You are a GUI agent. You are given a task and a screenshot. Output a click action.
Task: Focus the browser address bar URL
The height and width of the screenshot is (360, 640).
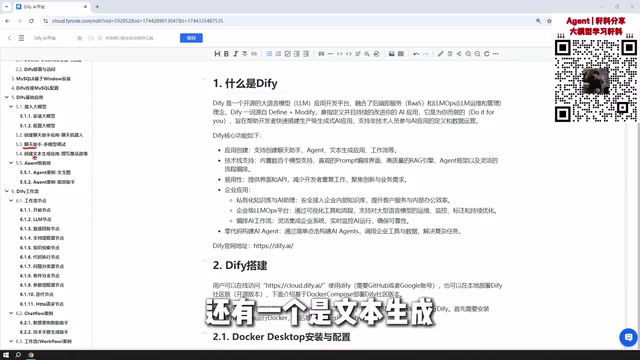137,21
